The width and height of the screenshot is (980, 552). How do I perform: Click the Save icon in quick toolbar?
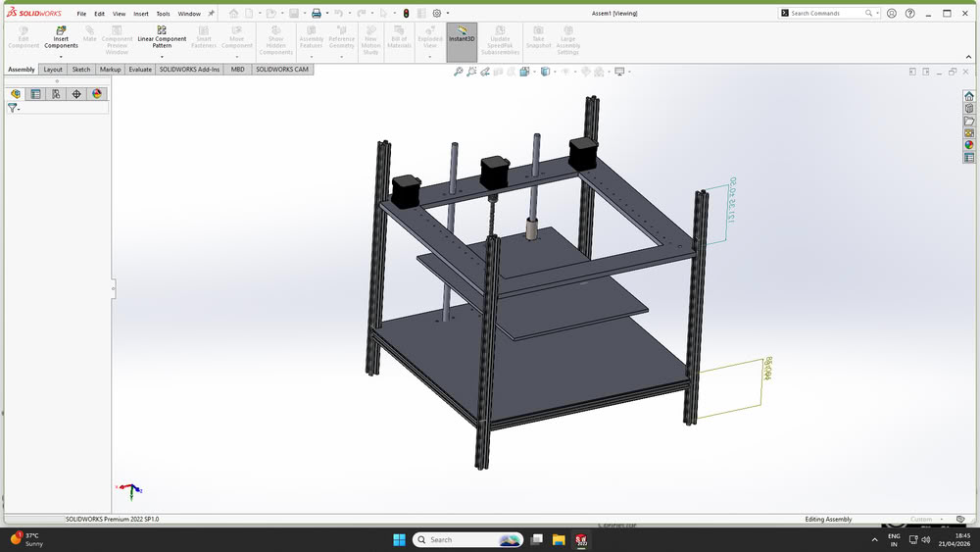(x=293, y=13)
